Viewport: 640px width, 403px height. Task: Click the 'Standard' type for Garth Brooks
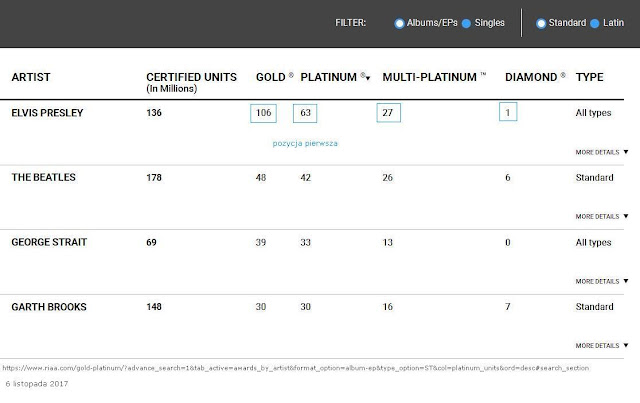(595, 307)
